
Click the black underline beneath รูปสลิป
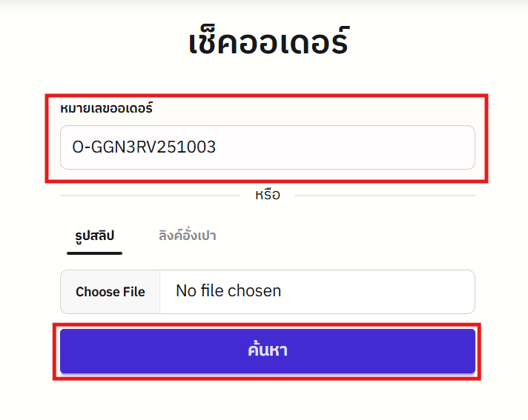tap(94, 253)
